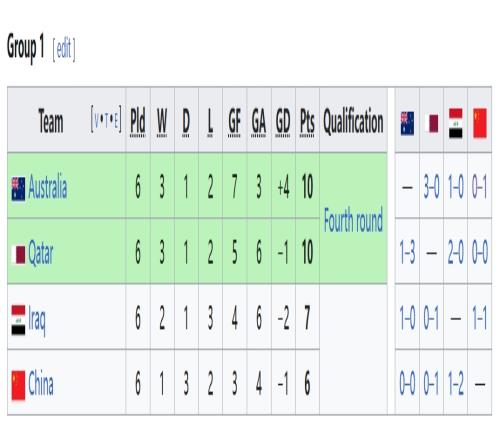The height and width of the screenshot is (440, 500).
Task: Open the Qatar team link
Action: [x=40, y=253]
